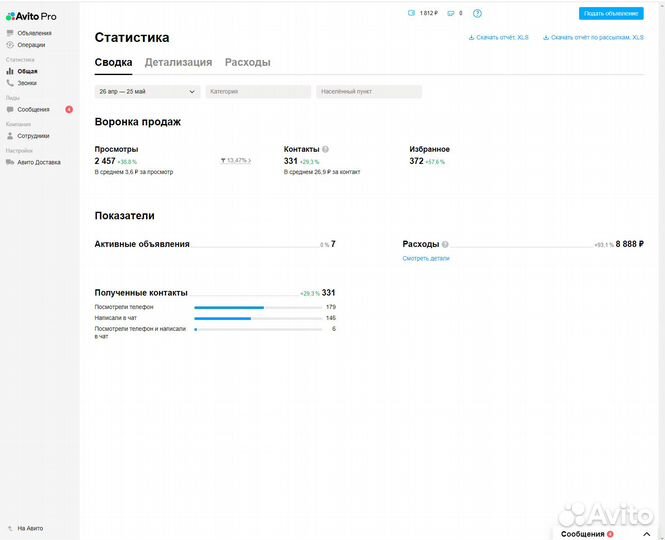
Task: Download Скачать отчёт по рассылкам XLS
Action: (x=593, y=37)
